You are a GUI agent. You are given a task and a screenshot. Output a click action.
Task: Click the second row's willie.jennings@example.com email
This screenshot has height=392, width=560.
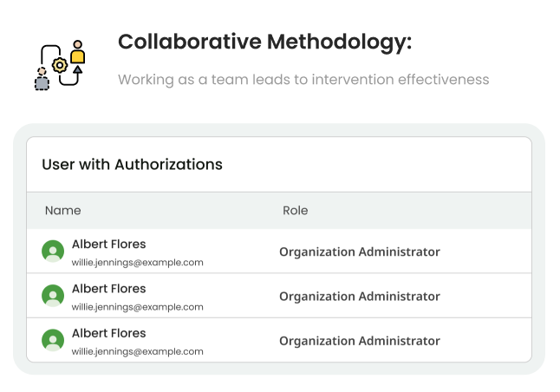click(x=137, y=306)
